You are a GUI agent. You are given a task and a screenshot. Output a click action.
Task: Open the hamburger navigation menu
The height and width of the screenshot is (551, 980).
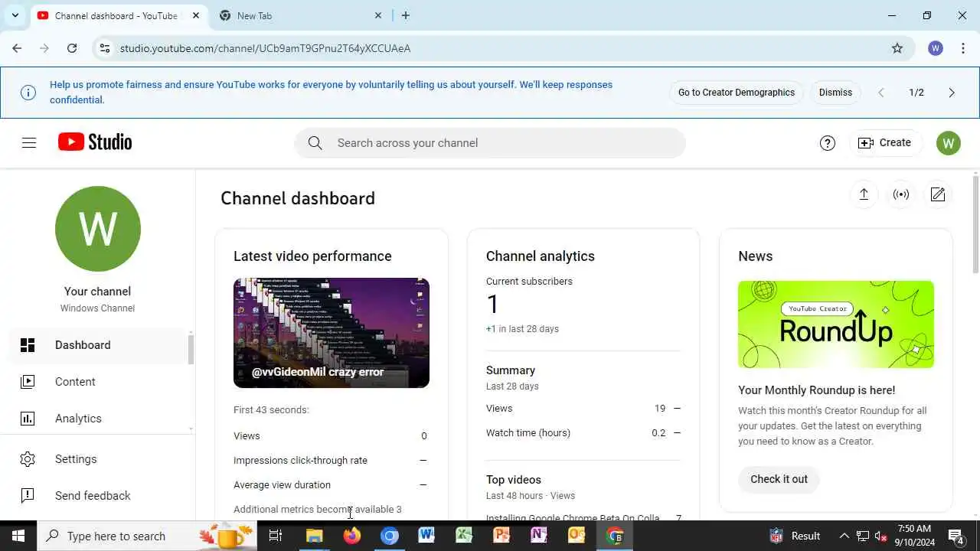[29, 142]
